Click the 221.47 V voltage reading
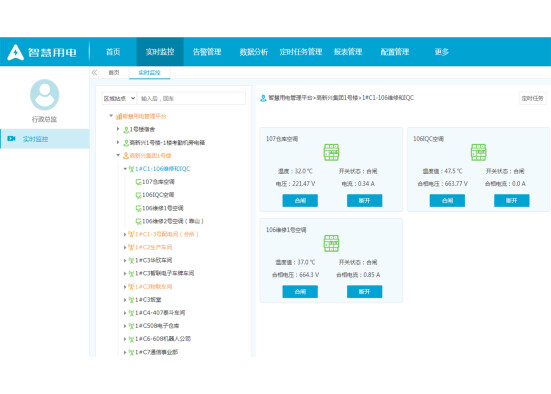 click(305, 184)
